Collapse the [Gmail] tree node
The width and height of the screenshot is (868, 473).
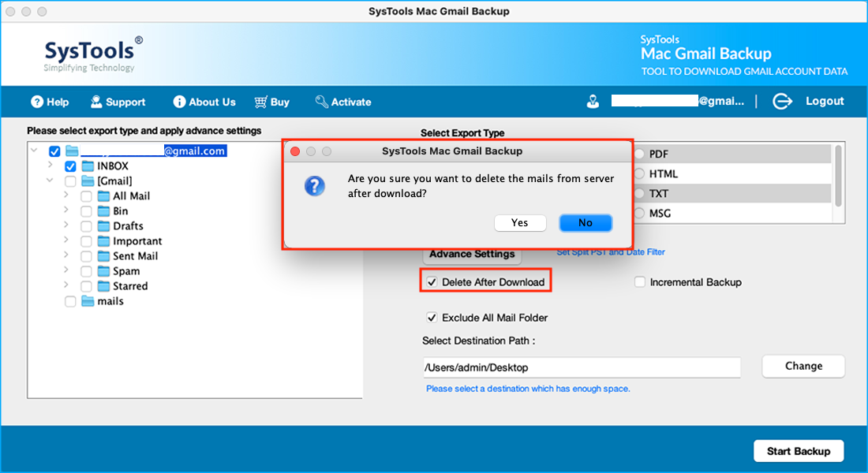tap(51, 180)
